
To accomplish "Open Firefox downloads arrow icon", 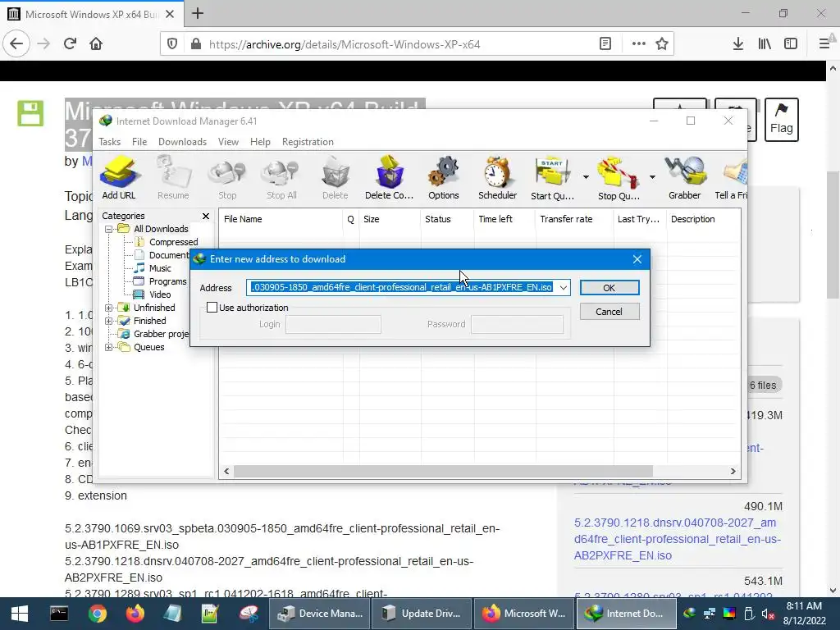I will 738,43.
